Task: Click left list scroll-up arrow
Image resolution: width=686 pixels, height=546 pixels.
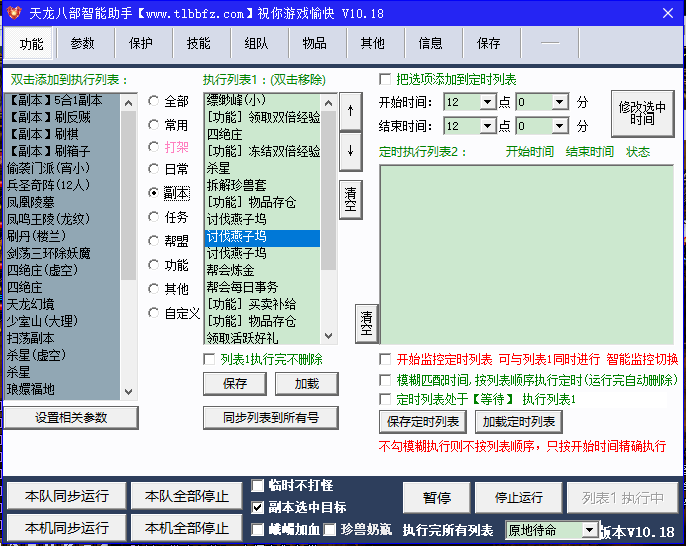Action: (x=128, y=103)
